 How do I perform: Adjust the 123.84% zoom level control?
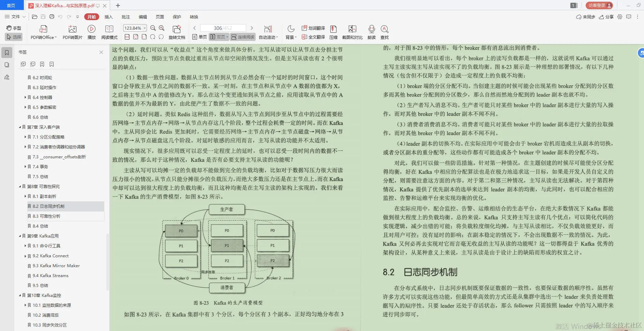click(134, 28)
